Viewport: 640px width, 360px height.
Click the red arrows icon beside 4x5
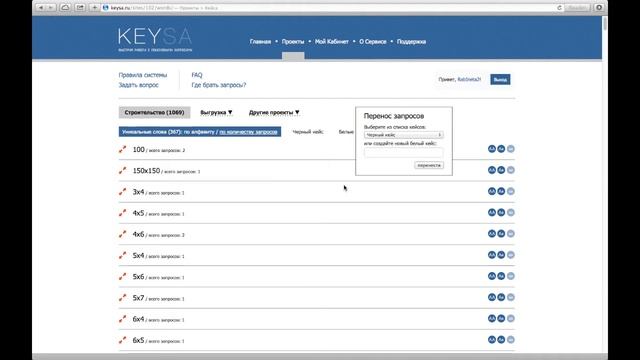point(122,213)
